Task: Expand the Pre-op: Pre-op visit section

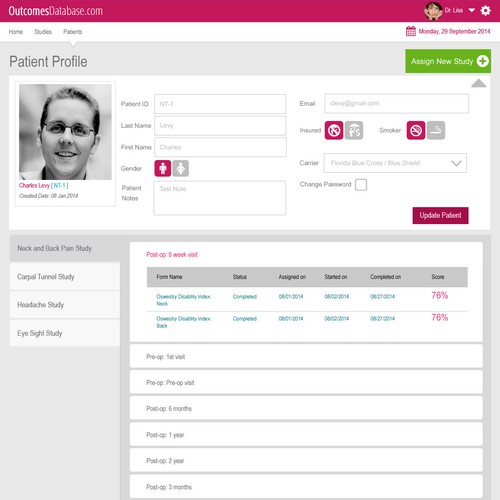Action: [306, 383]
